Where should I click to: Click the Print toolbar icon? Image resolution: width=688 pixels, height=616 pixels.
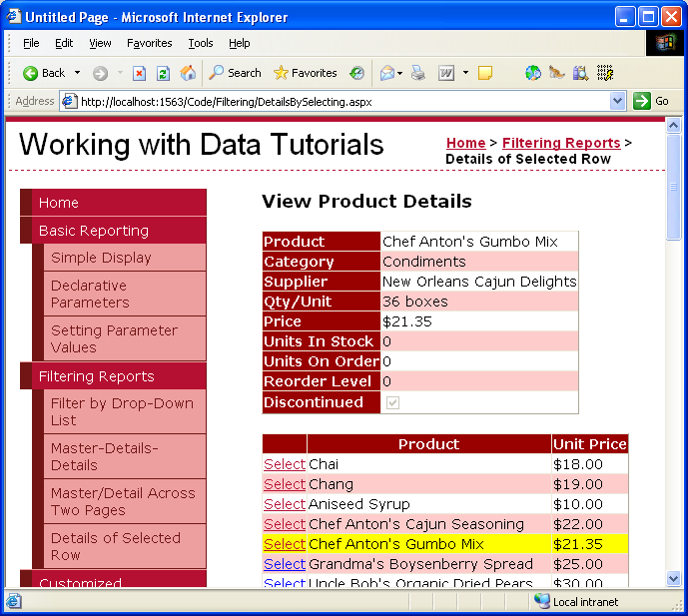click(418, 73)
